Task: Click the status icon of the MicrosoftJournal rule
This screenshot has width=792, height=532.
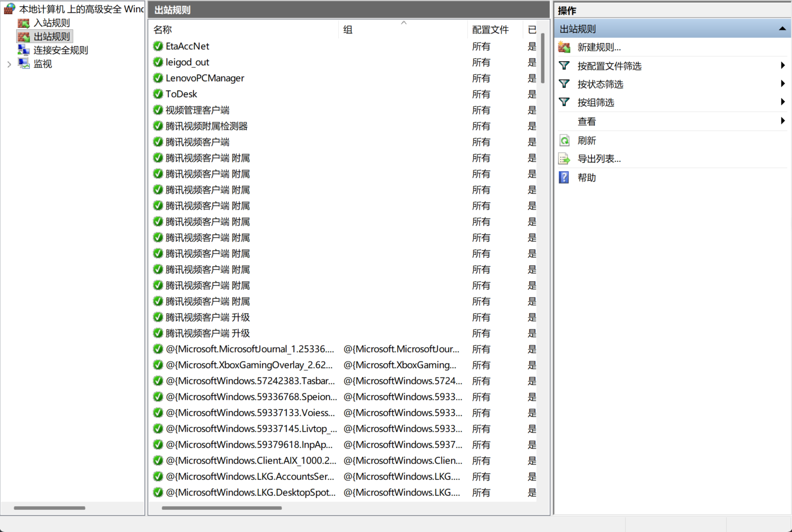Action: tap(158, 349)
